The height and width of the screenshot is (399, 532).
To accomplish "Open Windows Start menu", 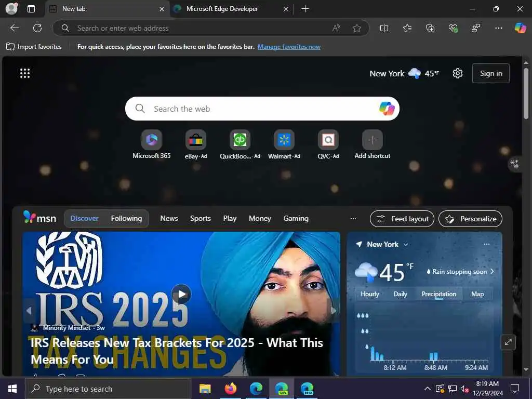I will 12,389.
